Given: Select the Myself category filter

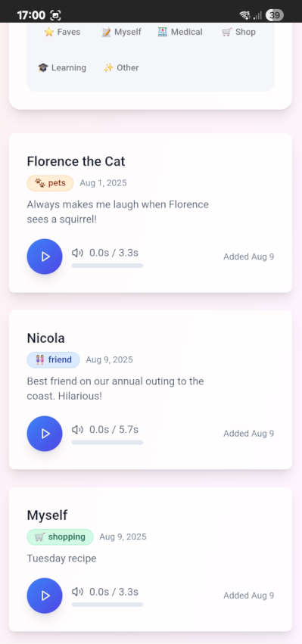Looking at the screenshot, I should pos(121,32).
